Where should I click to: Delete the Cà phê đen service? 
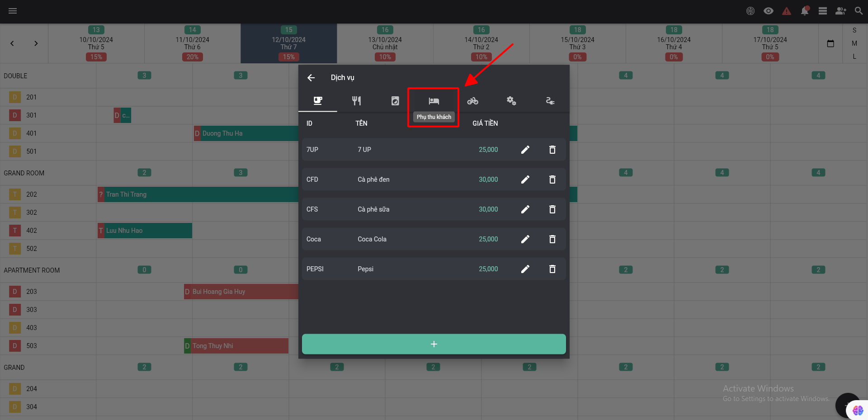(x=552, y=179)
